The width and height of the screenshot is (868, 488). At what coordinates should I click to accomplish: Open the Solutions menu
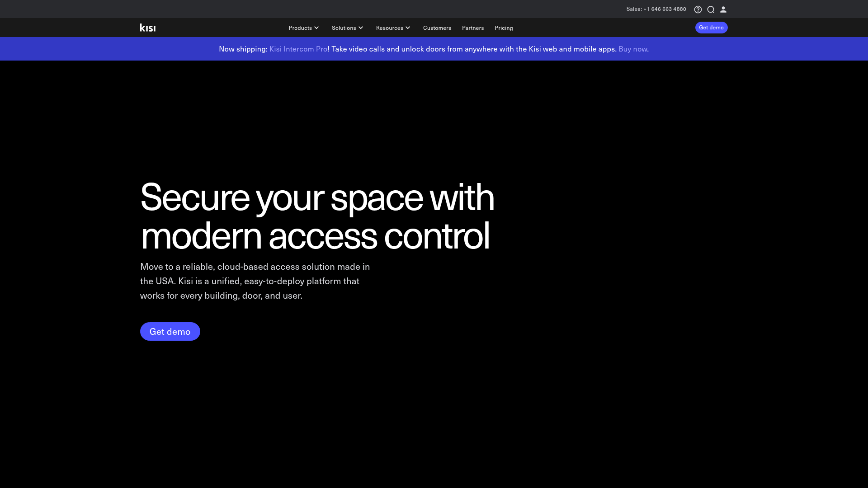pyautogui.click(x=347, y=28)
